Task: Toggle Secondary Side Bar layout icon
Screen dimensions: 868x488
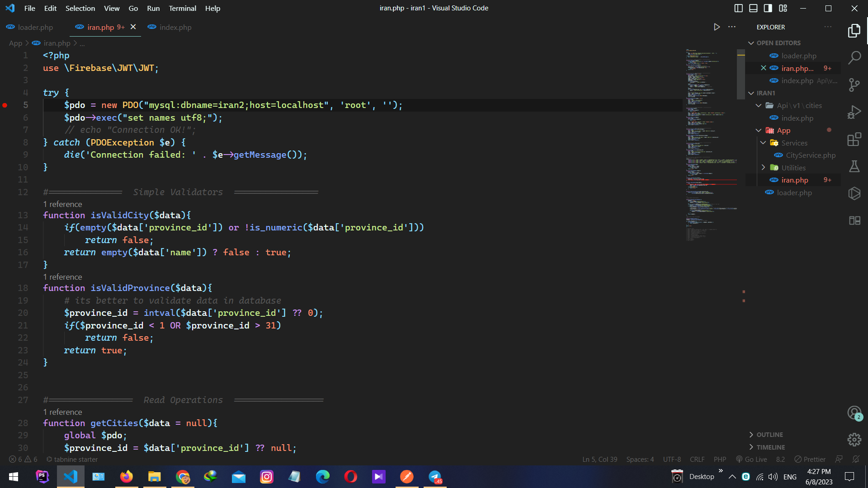Action: pyautogui.click(x=768, y=8)
